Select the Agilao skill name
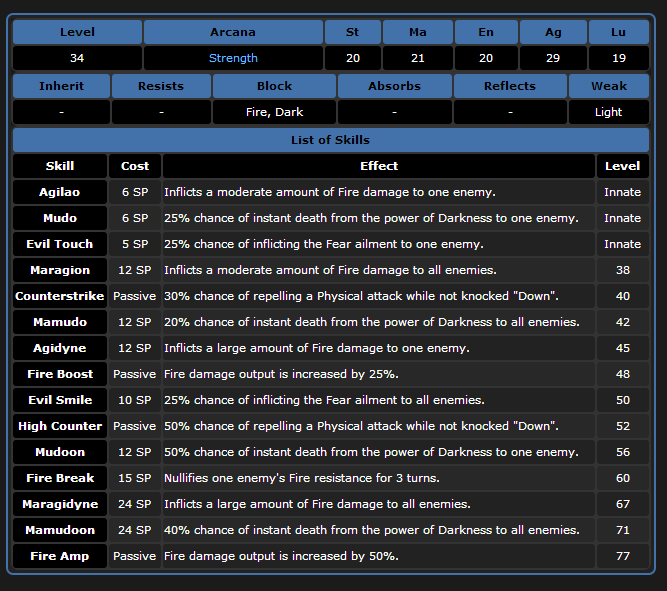Image resolution: width=667 pixels, height=591 pixels. 60,192
